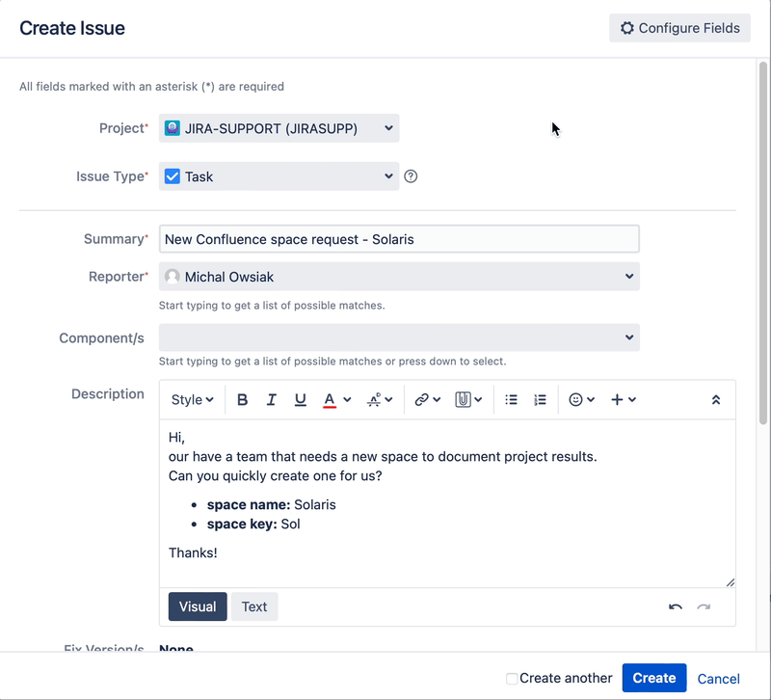771x700 pixels.
Task: Collapse the editor toolbar with double chevron
Action: (x=716, y=400)
